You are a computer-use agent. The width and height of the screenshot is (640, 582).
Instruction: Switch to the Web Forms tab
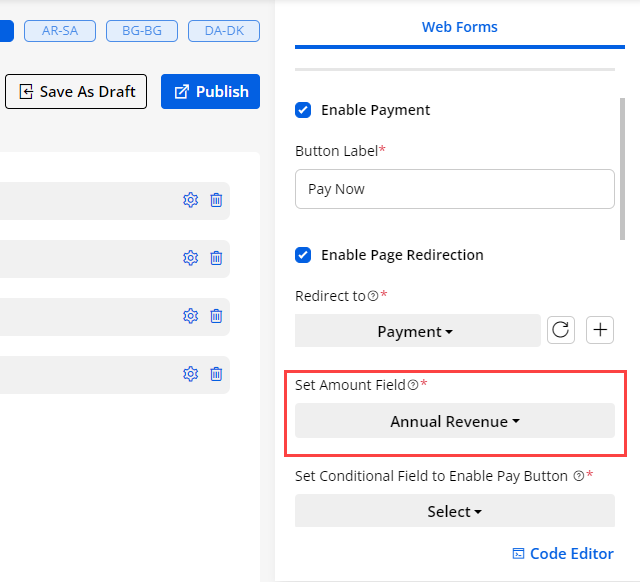[459, 27]
